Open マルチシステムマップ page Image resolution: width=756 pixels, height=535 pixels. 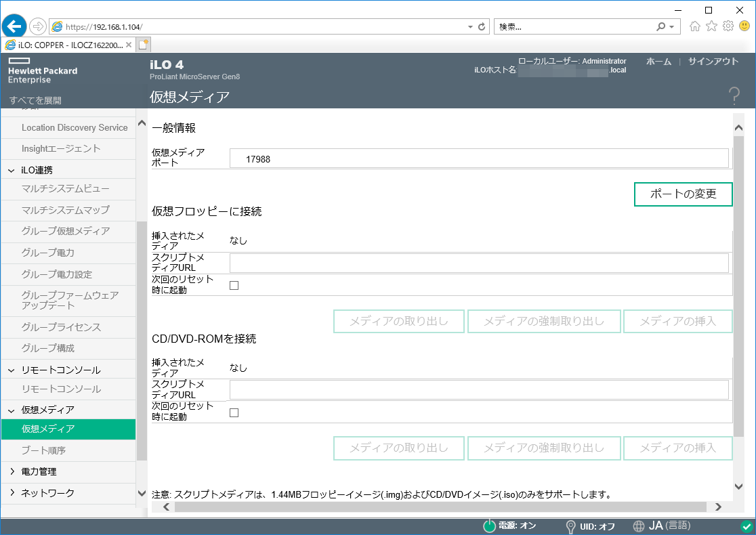point(66,210)
